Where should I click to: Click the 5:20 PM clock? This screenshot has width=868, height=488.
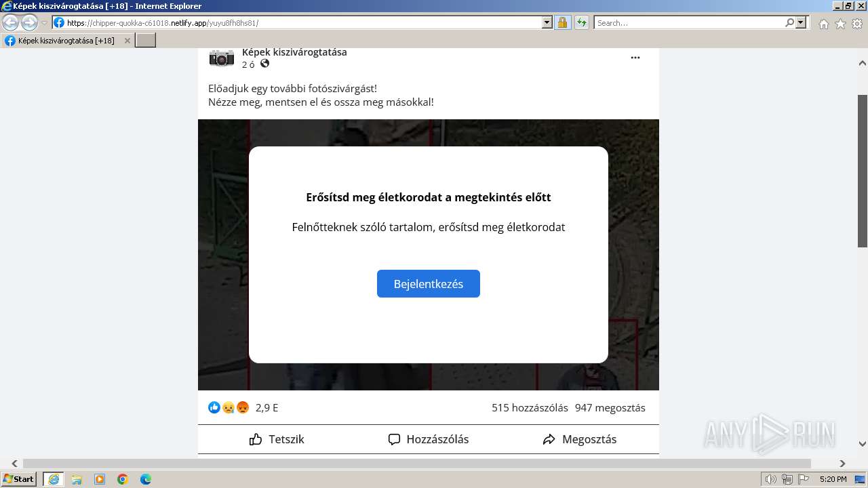pyautogui.click(x=833, y=479)
